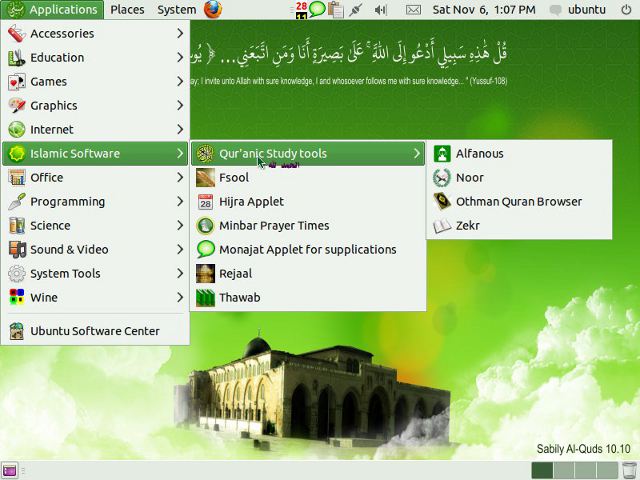
Task: Click the Hijri date 28 tray icon
Action: tap(301, 10)
